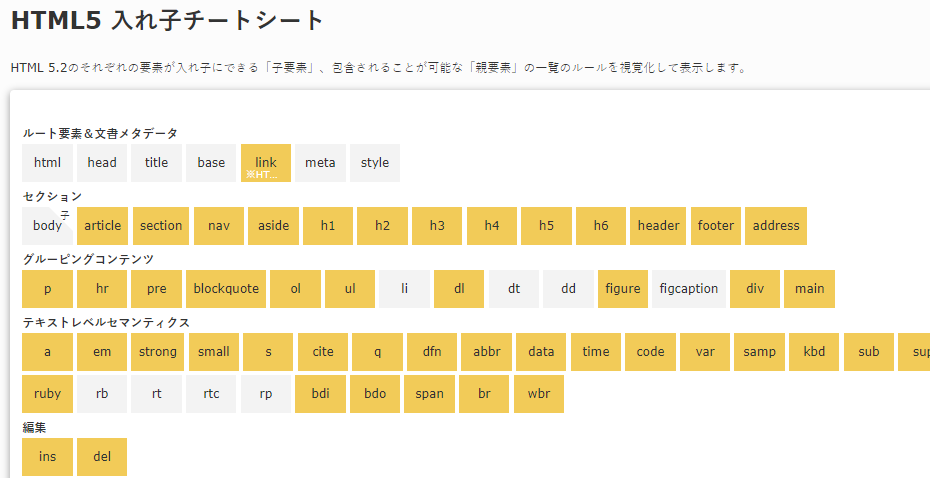Click the highlighted link element tile
This screenshot has width=930, height=478.
point(266,162)
